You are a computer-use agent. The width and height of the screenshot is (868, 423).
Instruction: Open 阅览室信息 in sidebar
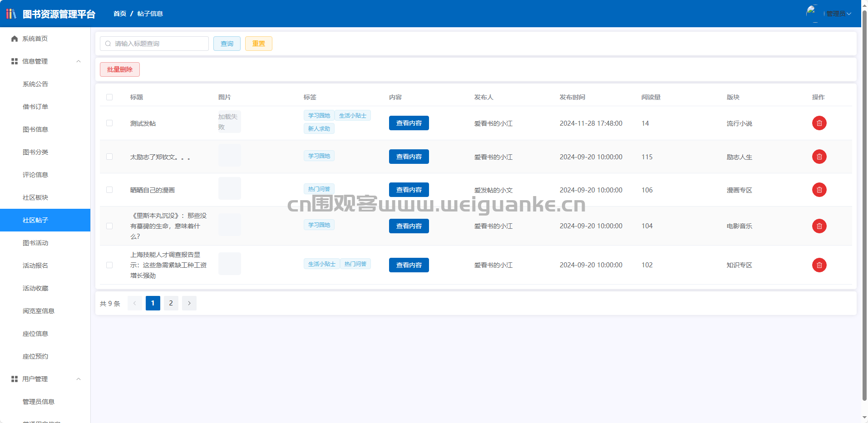[45, 311]
